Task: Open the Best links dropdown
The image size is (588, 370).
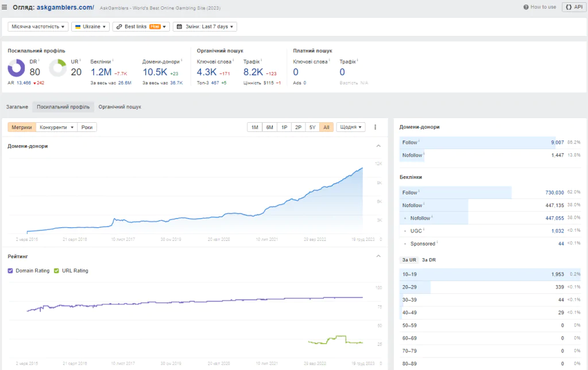Action: tap(141, 26)
